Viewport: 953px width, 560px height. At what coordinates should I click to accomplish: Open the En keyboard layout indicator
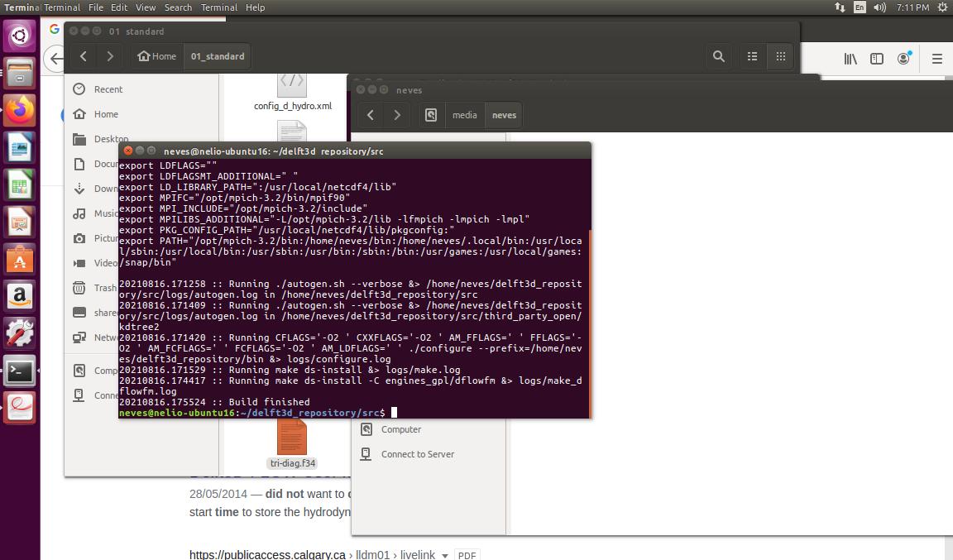pyautogui.click(x=860, y=7)
